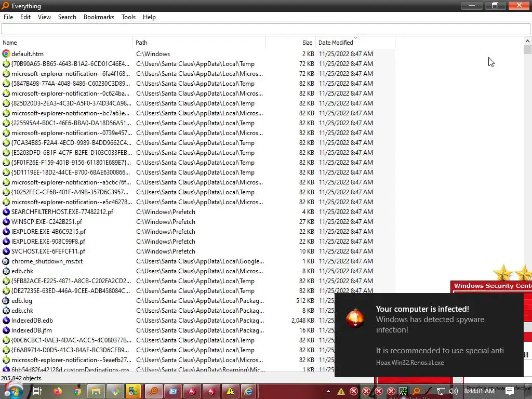The image size is (532, 399).
Task: Select file microsoft-explorer-notification--0c624ba...
Action: pos(71,94)
